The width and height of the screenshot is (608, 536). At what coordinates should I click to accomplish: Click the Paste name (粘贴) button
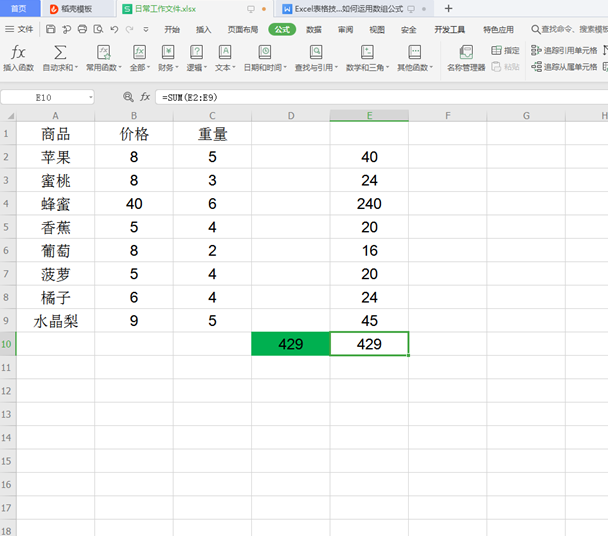[x=505, y=67]
